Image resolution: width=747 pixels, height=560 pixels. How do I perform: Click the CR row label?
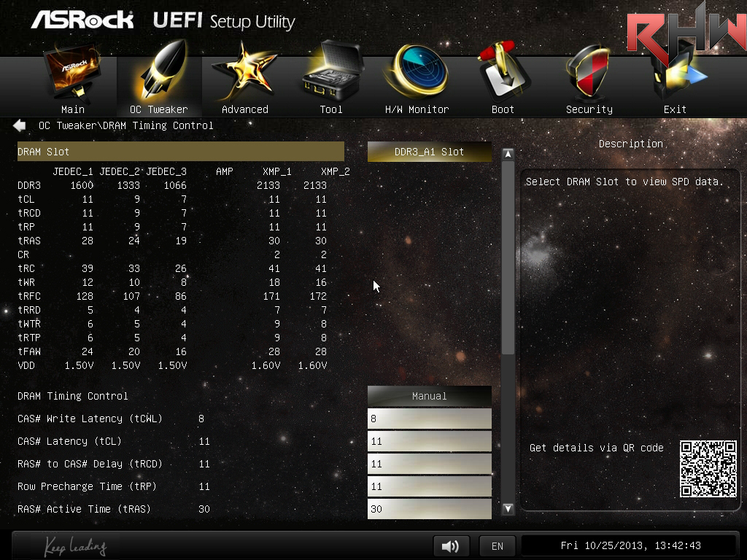pos(23,254)
